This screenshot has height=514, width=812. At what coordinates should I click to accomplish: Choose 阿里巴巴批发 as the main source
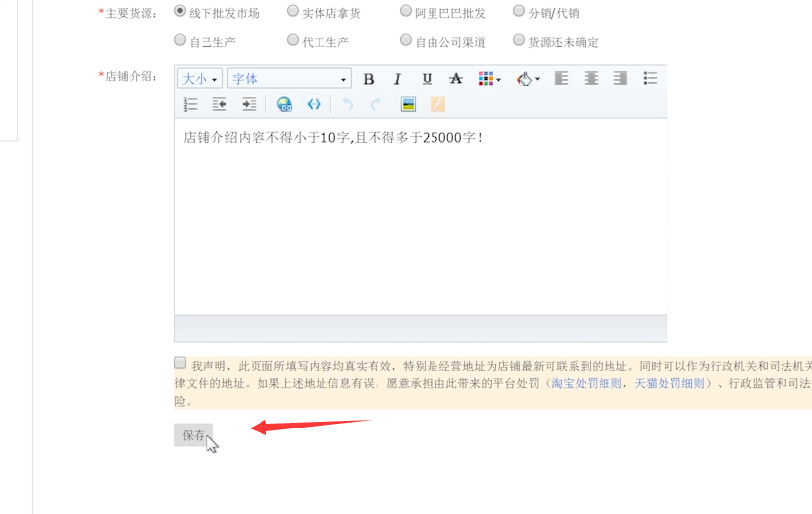(x=406, y=12)
